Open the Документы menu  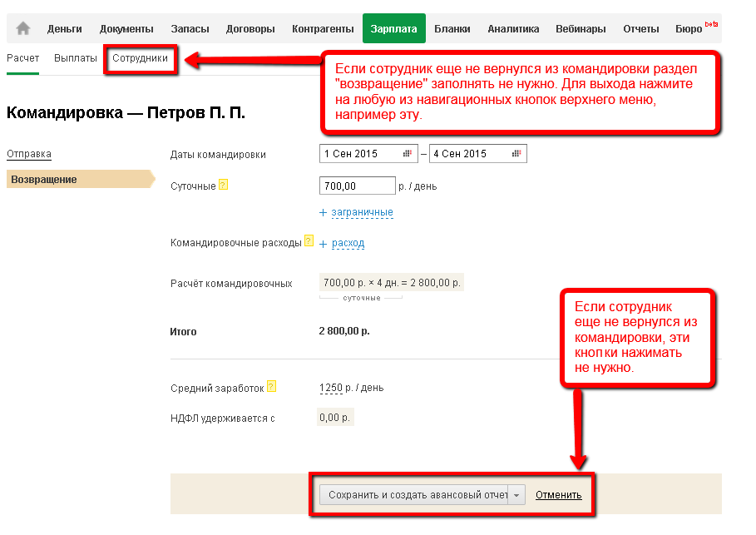(126, 29)
